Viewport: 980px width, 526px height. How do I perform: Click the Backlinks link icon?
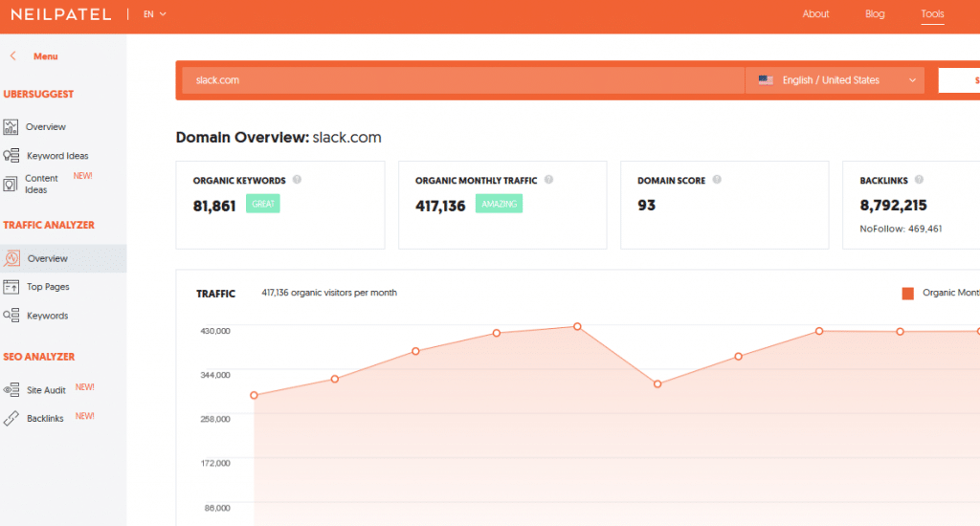[x=11, y=418]
